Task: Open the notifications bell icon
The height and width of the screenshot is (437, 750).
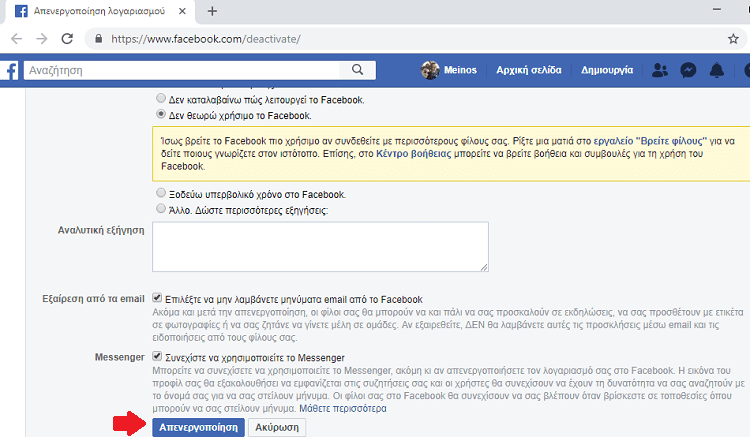Action: [717, 71]
